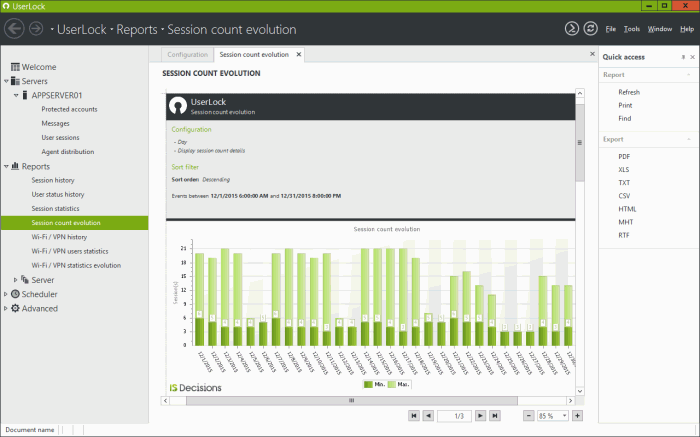
Task: Open Wi-Fi / VPN users statistics
Action: [x=70, y=251]
